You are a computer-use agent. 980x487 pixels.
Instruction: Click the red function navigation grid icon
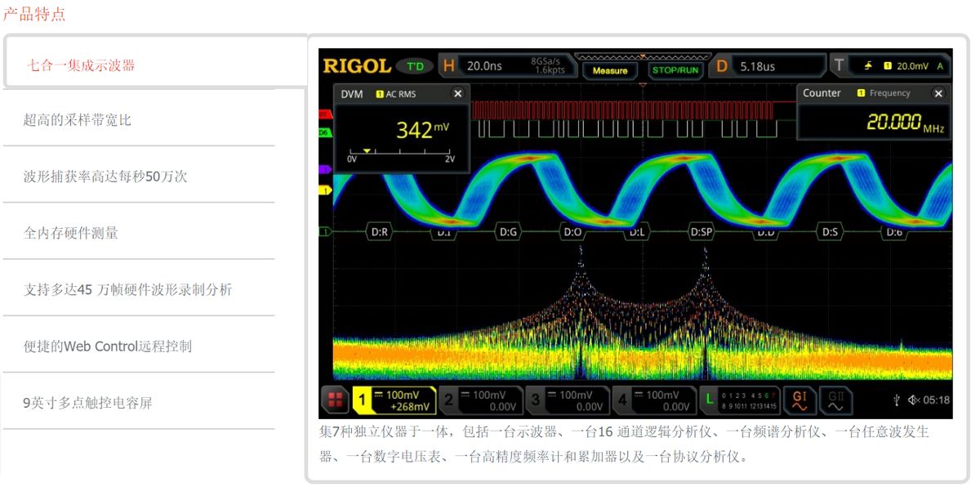coord(335,400)
